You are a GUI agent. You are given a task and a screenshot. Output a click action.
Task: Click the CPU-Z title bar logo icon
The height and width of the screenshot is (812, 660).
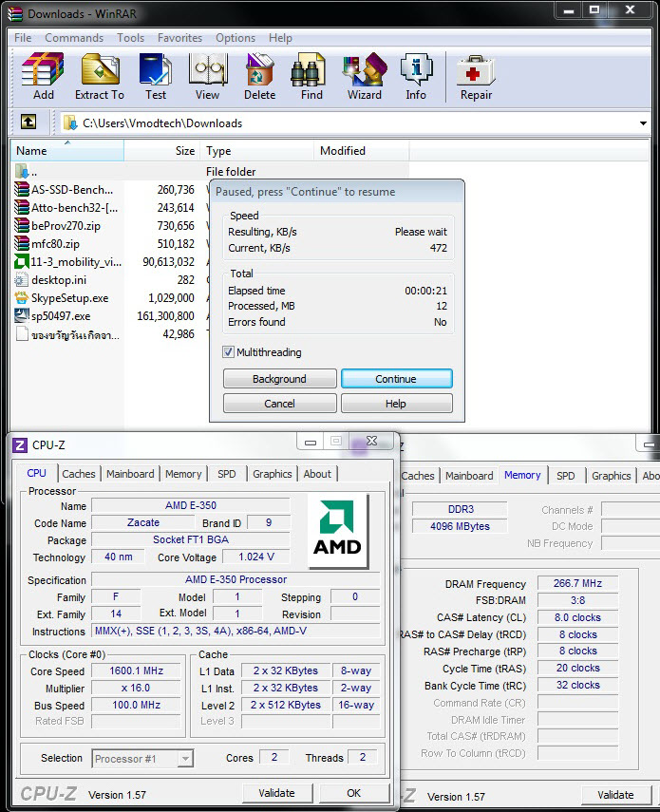click(x=20, y=445)
